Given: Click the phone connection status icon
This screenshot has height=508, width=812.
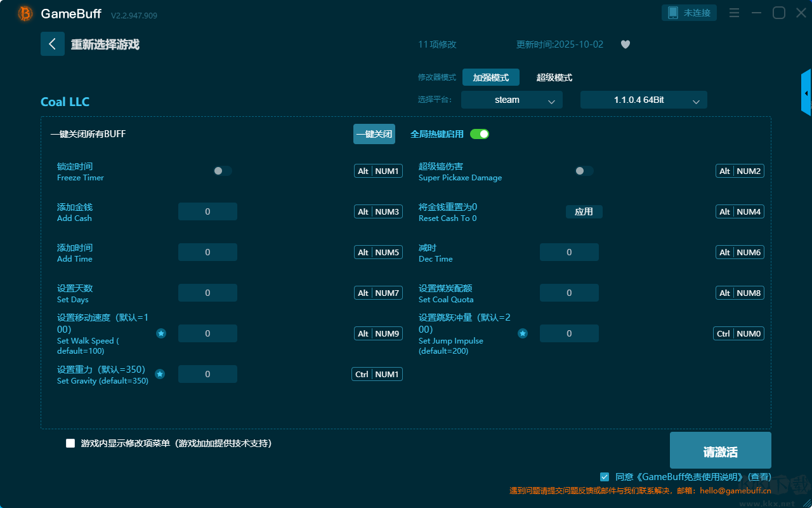Looking at the screenshot, I should 673,13.
